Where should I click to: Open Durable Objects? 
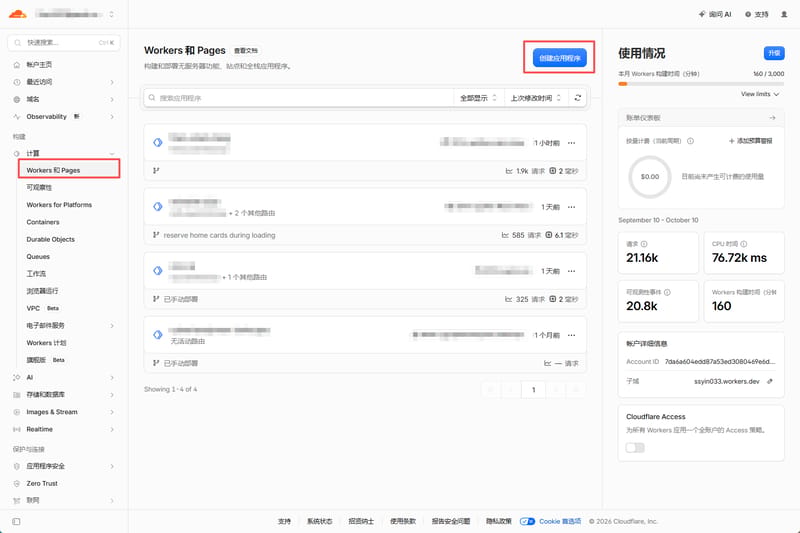point(51,239)
